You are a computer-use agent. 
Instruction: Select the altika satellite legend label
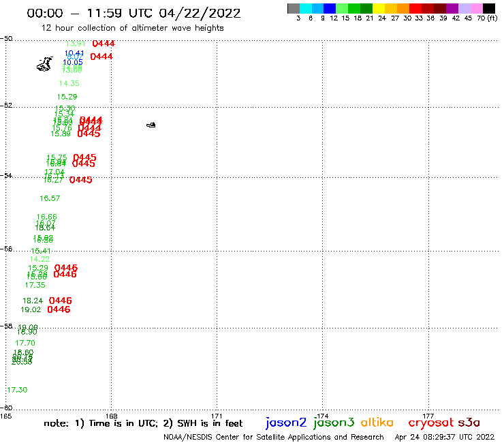point(377,422)
